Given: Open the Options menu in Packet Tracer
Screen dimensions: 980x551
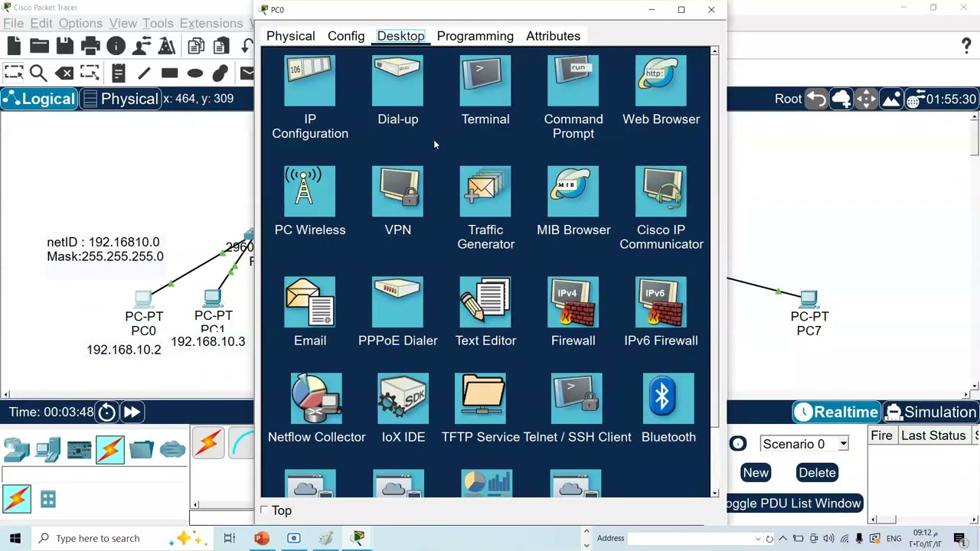Looking at the screenshot, I should (x=80, y=24).
